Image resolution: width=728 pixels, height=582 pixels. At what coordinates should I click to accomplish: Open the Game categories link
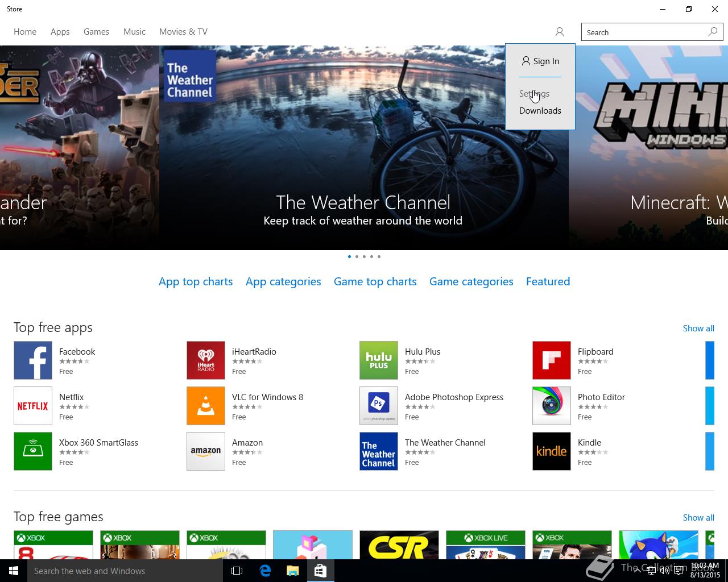[471, 281]
